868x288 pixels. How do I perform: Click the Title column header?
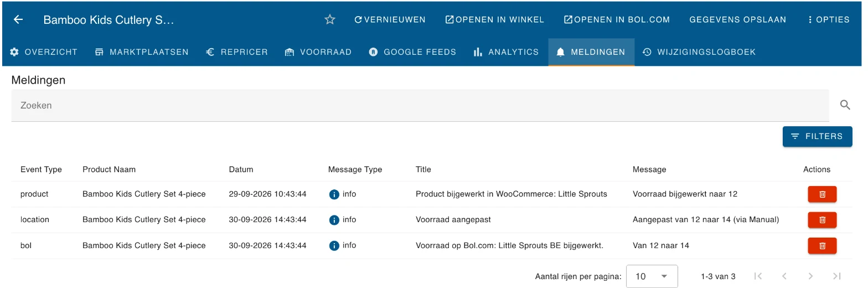click(x=423, y=169)
